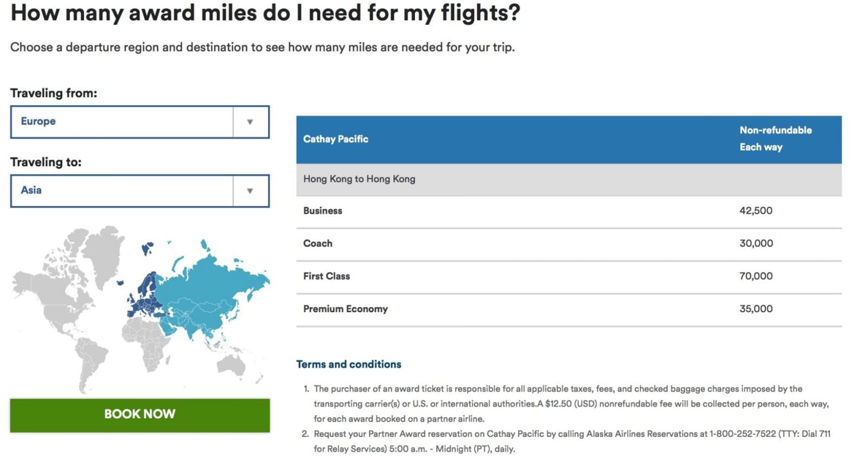Open the 'Traveling from' dropdown
The width and height of the screenshot is (868, 459).
(139, 122)
